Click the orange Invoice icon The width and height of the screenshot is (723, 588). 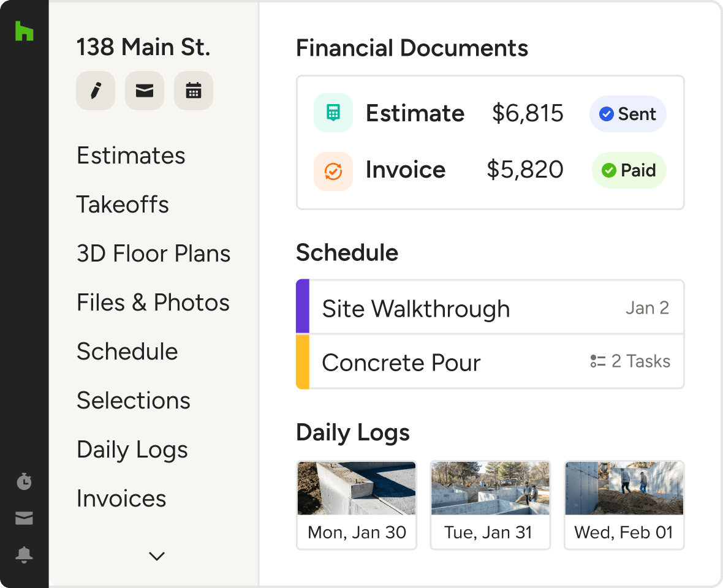point(333,171)
